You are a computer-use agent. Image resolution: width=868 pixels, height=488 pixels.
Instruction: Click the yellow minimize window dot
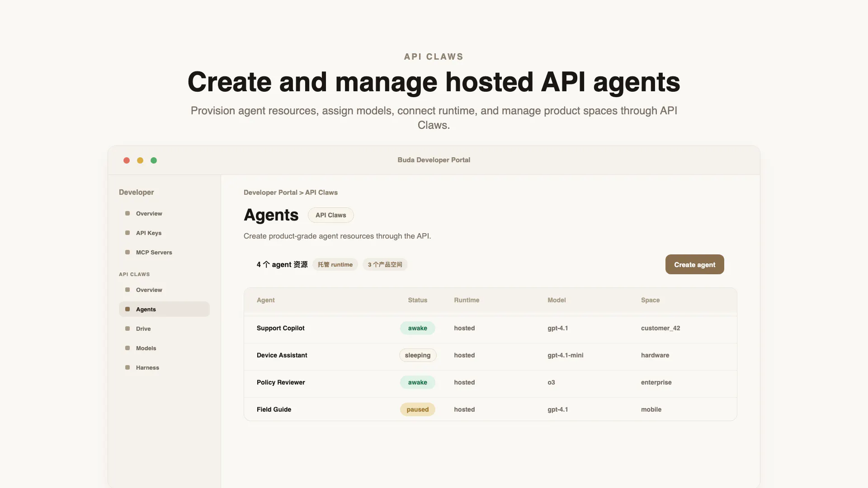pos(140,160)
